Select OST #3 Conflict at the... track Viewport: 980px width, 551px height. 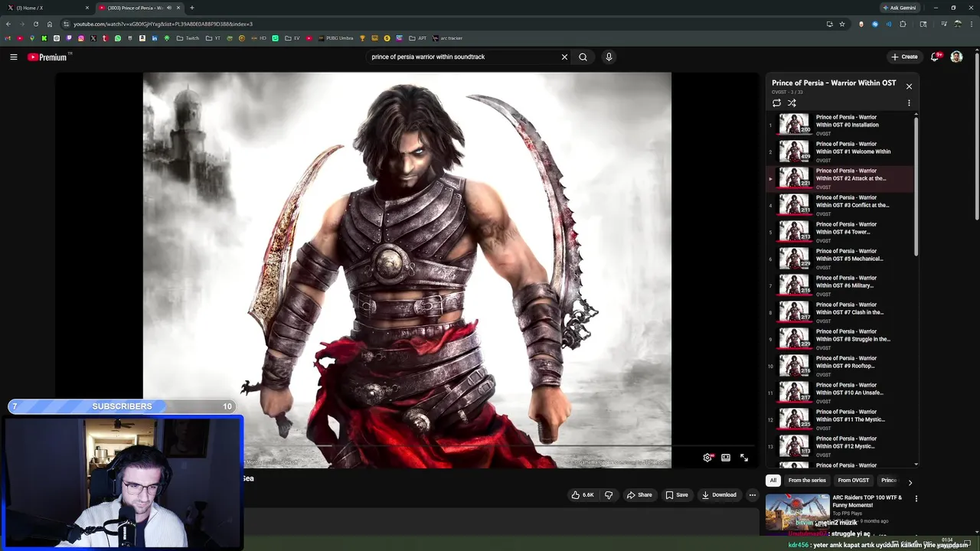[x=840, y=205]
